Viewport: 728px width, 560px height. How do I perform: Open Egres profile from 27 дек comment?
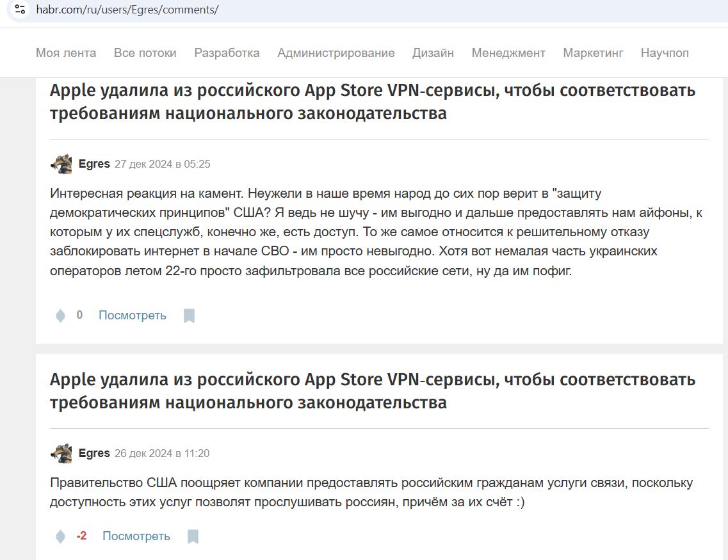tap(94, 164)
